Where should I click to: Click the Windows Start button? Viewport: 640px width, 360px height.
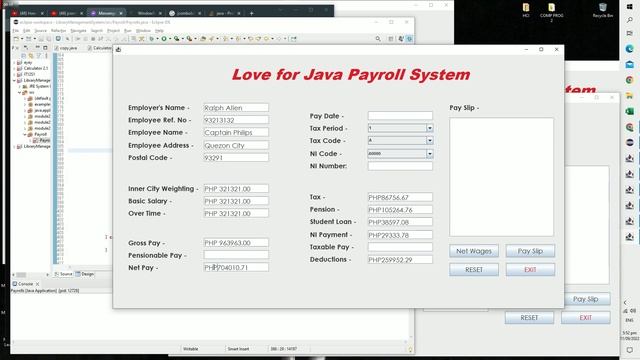[630, 7]
